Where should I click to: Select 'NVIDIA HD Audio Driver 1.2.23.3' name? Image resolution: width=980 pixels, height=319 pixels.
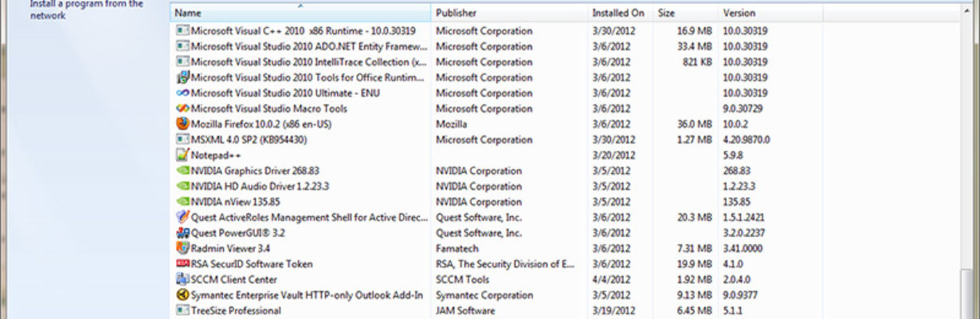(261, 187)
